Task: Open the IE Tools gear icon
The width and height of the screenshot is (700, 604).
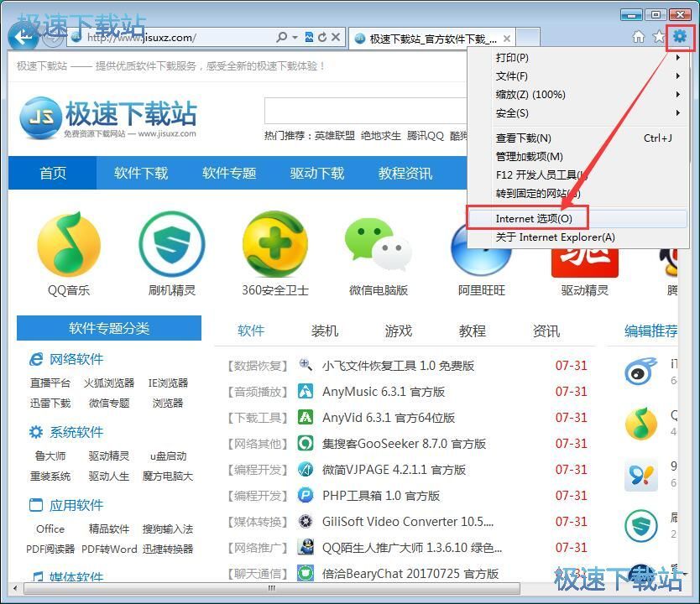Action: point(680,36)
